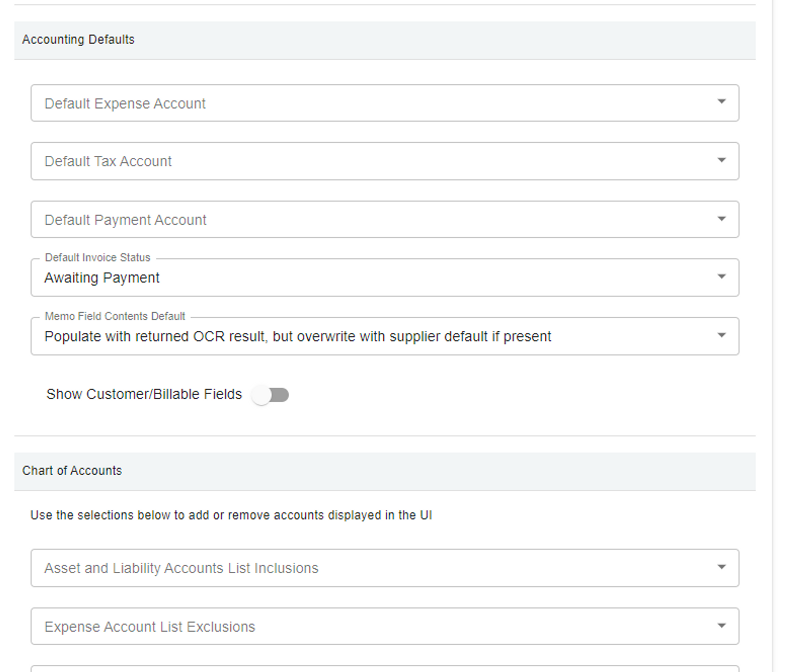Click the Accounting Defaults section header
793x672 pixels.
pyautogui.click(x=78, y=40)
